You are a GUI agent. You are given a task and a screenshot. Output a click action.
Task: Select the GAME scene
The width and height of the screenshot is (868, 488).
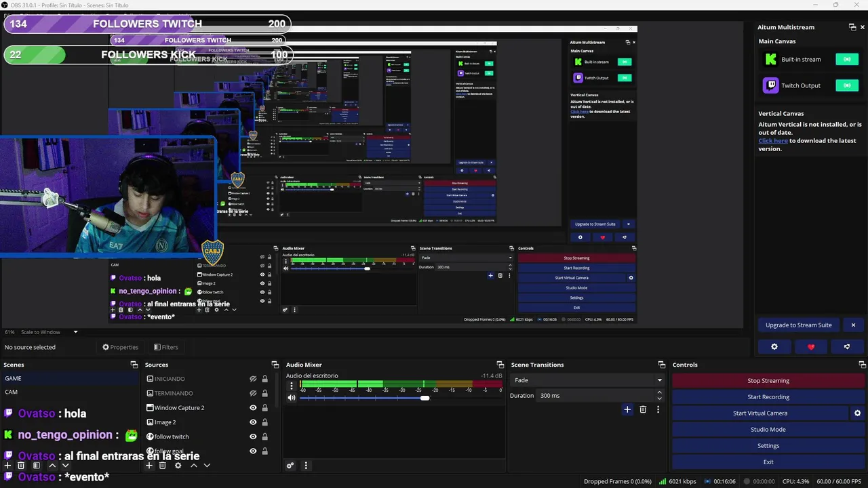click(70, 378)
